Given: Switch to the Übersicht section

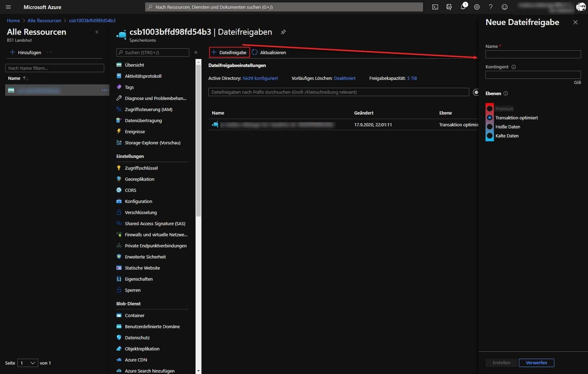Looking at the screenshot, I should coord(135,65).
